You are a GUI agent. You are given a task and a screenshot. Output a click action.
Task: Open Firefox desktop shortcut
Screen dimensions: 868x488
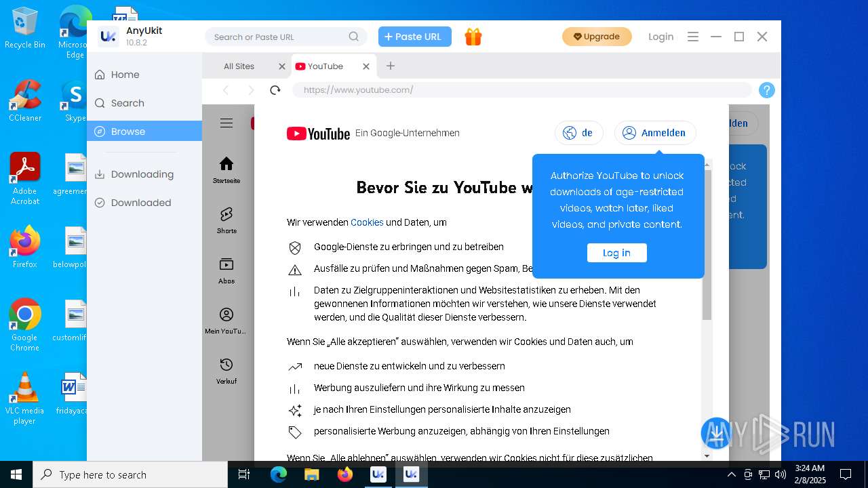click(25, 247)
